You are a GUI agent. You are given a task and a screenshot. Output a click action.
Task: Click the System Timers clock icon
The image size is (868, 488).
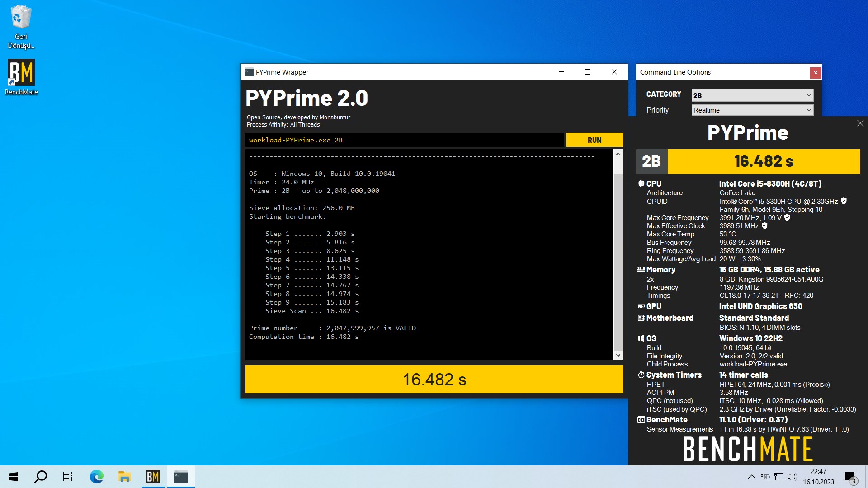click(x=641, y=375)
